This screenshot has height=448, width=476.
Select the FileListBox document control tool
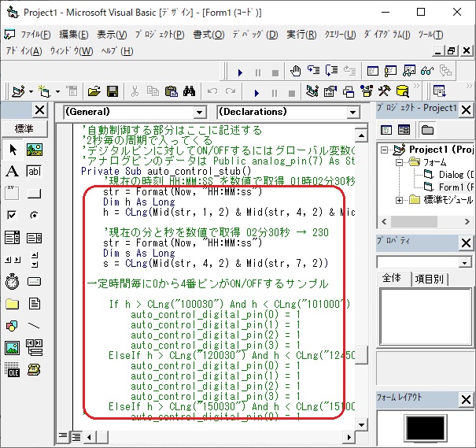pos(35,303)
